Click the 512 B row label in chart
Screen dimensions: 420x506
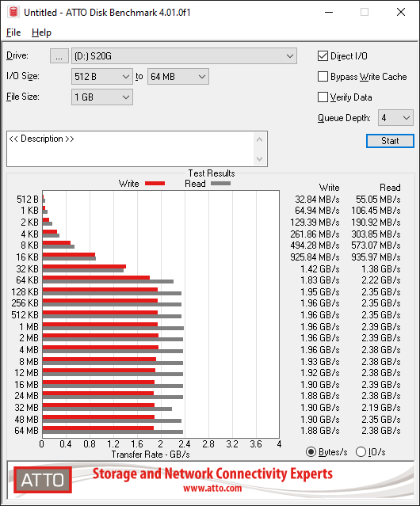click(28, 200)
